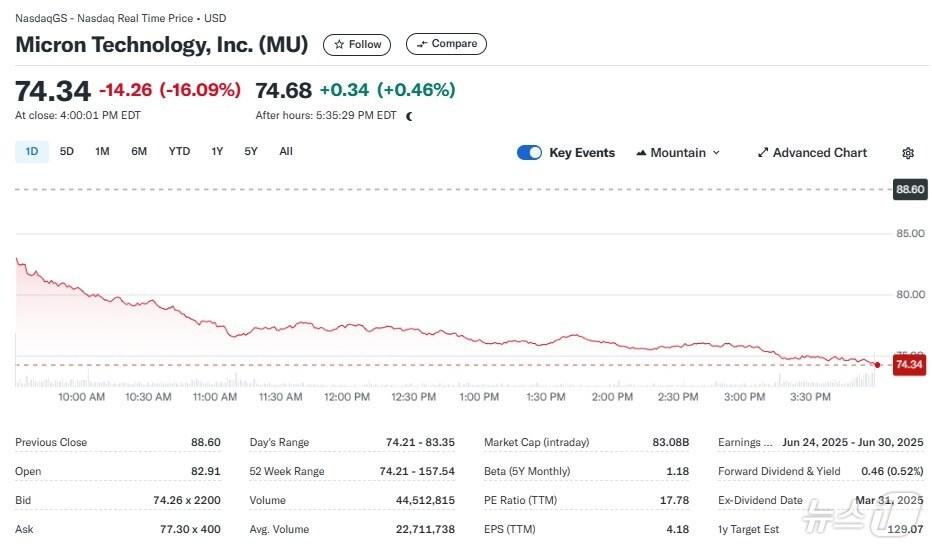Expand the Mountain chart type dropdown
Screen dimensions: 932x549
[x=678, y=153]
